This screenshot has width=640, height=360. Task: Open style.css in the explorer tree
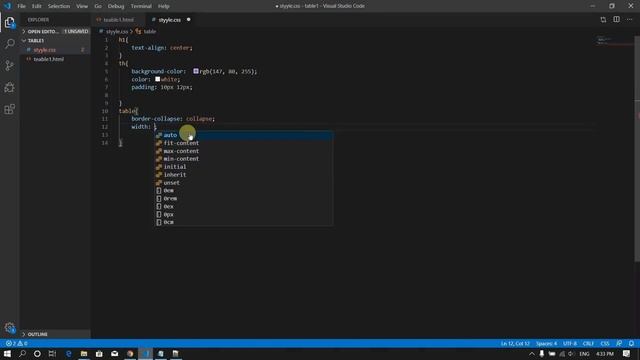pos(55,50)
